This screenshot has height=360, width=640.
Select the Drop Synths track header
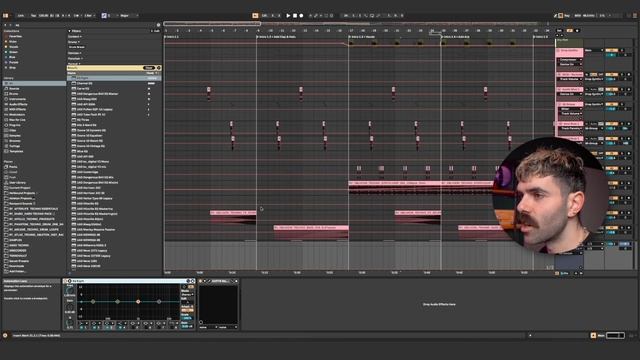click(570, 51)
